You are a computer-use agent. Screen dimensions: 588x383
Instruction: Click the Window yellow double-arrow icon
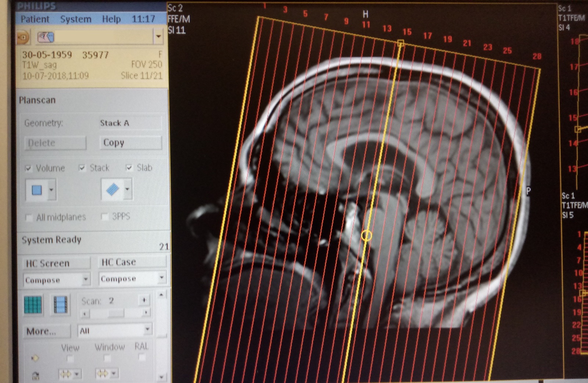click(102, 373)
